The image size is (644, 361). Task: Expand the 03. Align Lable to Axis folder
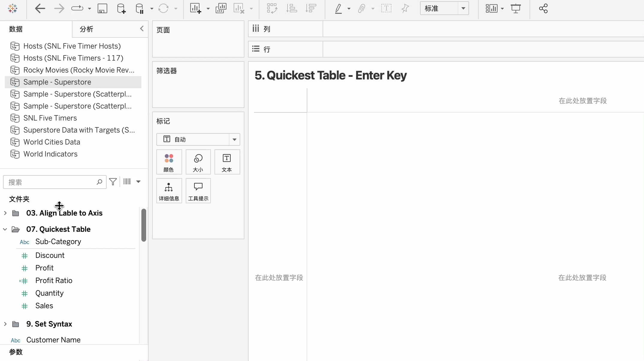click(5, 213)
